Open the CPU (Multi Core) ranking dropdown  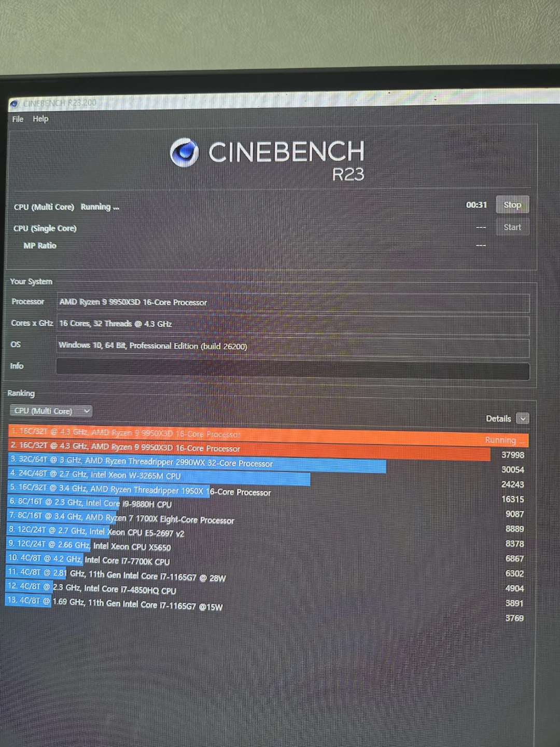coord(51,411)
